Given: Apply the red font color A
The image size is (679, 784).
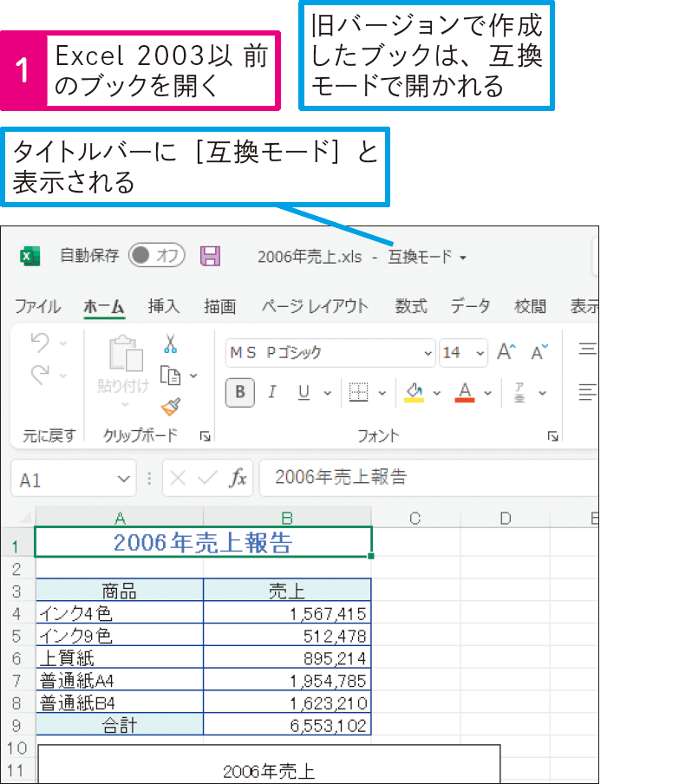Looking at the screenshot, I should (465, 392).
